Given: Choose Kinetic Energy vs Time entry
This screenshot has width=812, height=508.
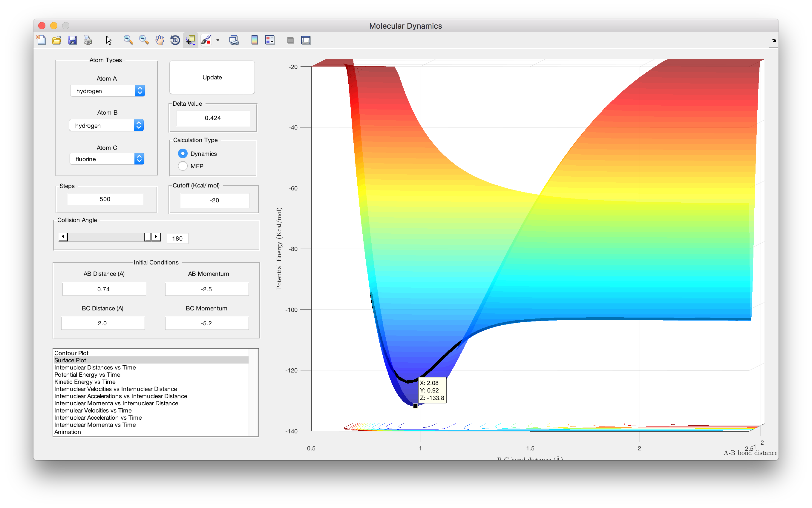Looking at the screenshot, I should (x=85, y=382).
